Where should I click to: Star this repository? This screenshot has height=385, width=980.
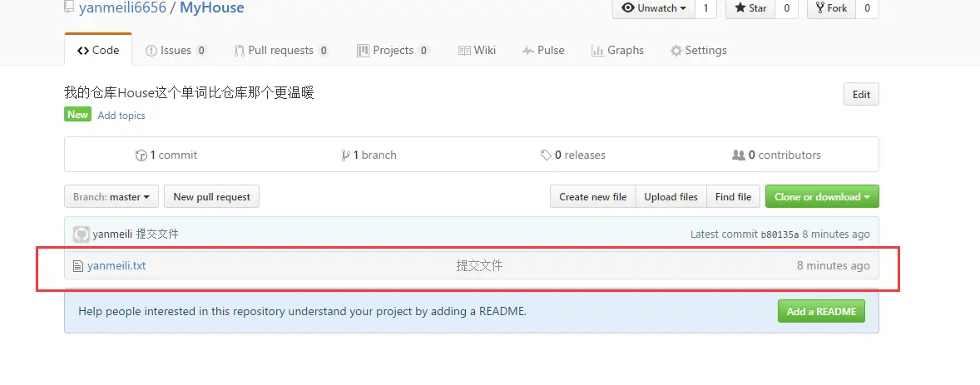pos(750,8)
